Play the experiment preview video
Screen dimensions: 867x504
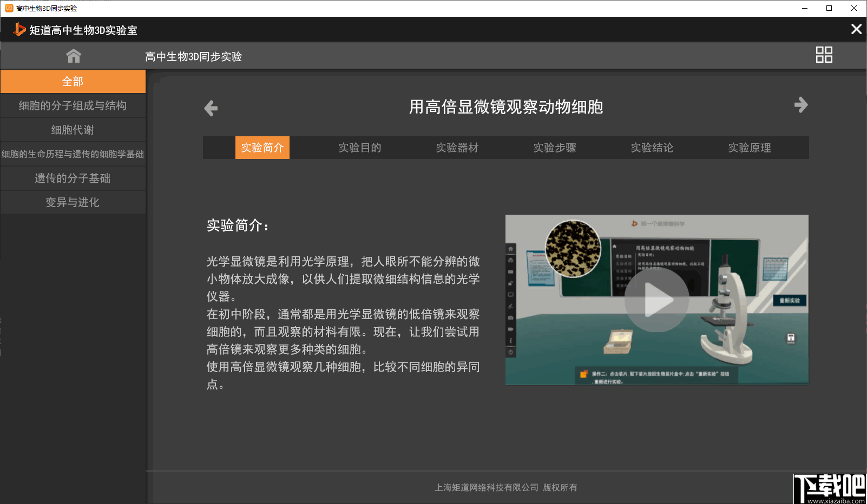coord(656,300)
